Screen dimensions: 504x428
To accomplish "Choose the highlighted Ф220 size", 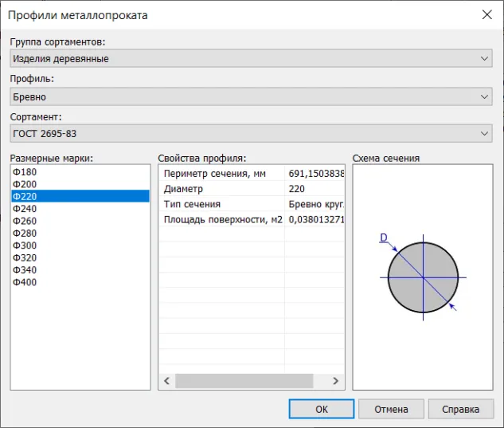I will (x=25, y=196).
